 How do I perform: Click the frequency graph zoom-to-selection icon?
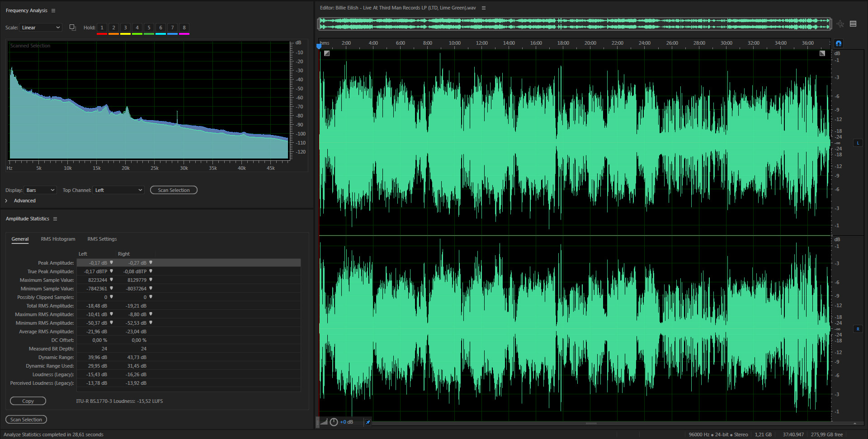pyautogui.click(x=72, y=28)
